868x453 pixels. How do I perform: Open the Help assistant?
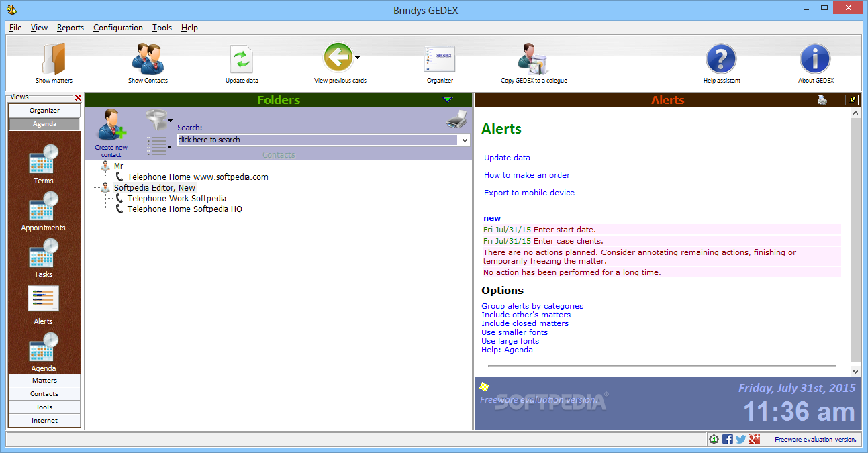point(722,64)
